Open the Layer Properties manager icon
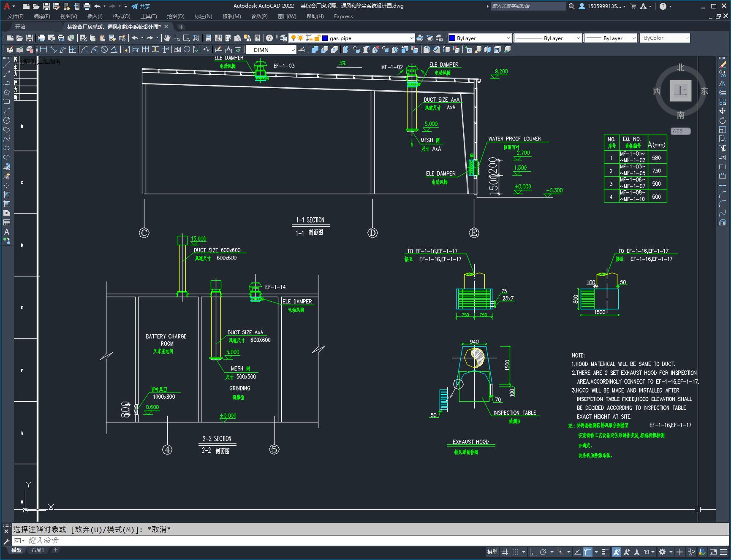Viewport: 731px width, 560px height. [283, 38]
